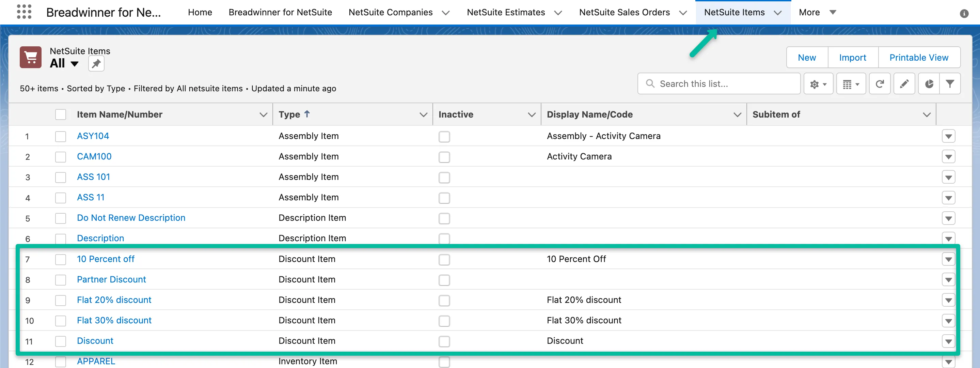Click the New button

807,58
